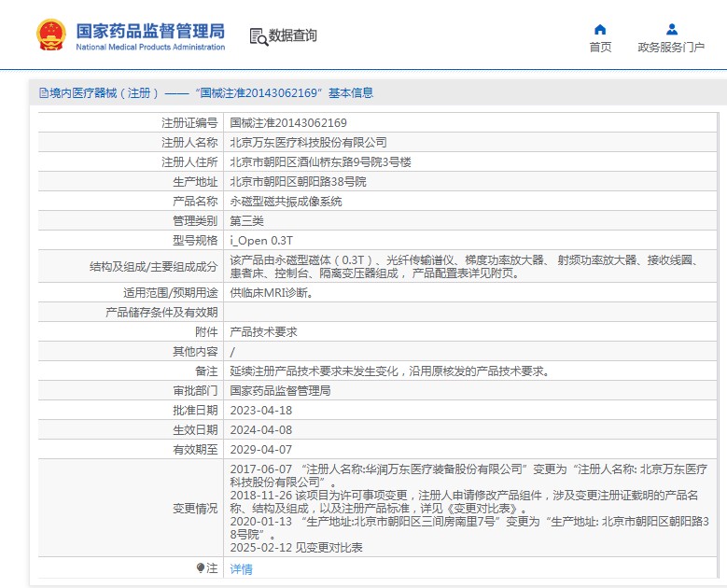Open the data query magnifier icon
The width and height of the screenshot is (727, 588).
pyautogui.click(x=259, y=36)
